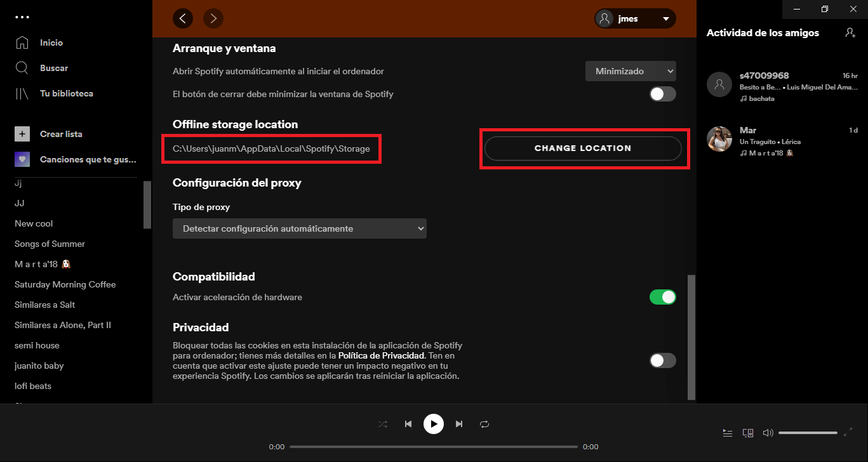Open friend Mar's profile photo

click(719, 138)
